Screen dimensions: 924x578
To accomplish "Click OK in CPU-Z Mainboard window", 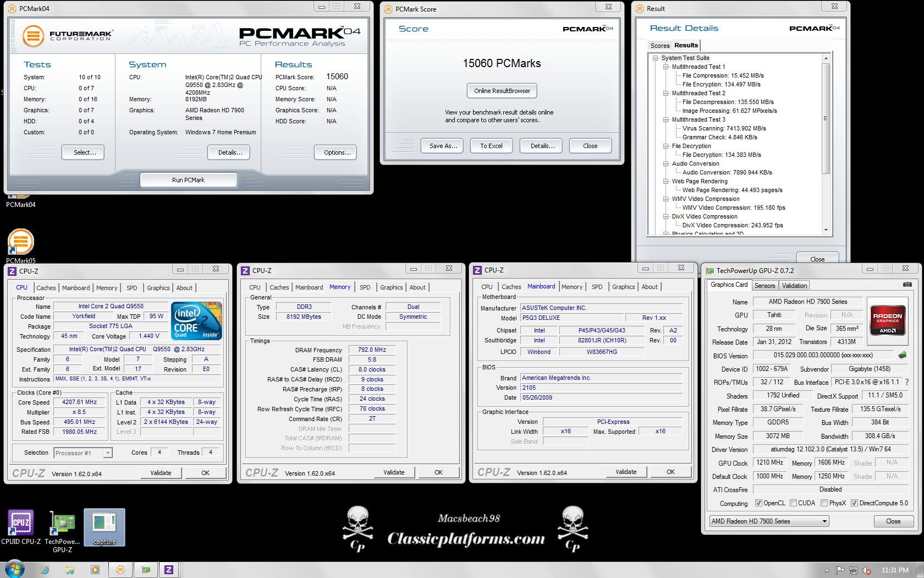I will tap(670, 472).
